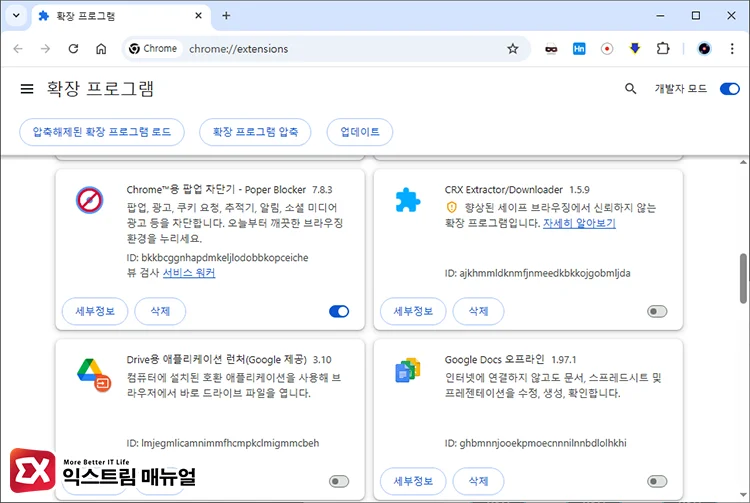This screenshot has width=750, height=503.
Task: Click 확장 프로그램 압축 button
Action: click(x=255, y=132)
